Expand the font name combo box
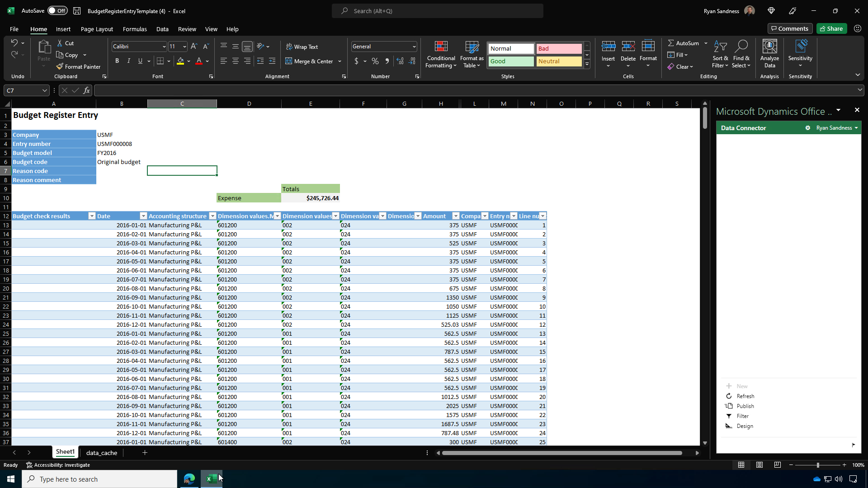The image size is (868, 488). click(x=164, y=47)
